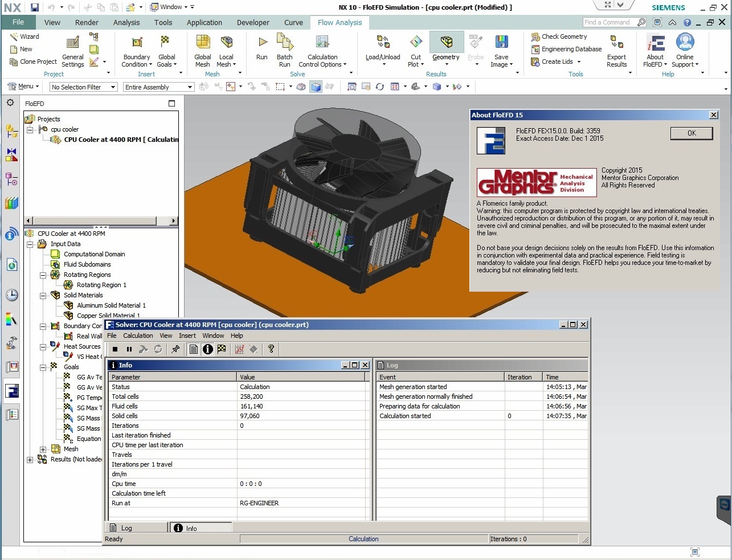Screen dimensions: 732x560
Task: Switch to the Analysis ribbon tab
Action: tap(126, 23)
